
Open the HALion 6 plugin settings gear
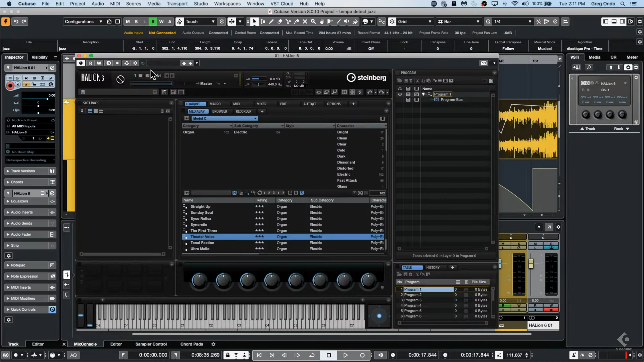[135, 63]
